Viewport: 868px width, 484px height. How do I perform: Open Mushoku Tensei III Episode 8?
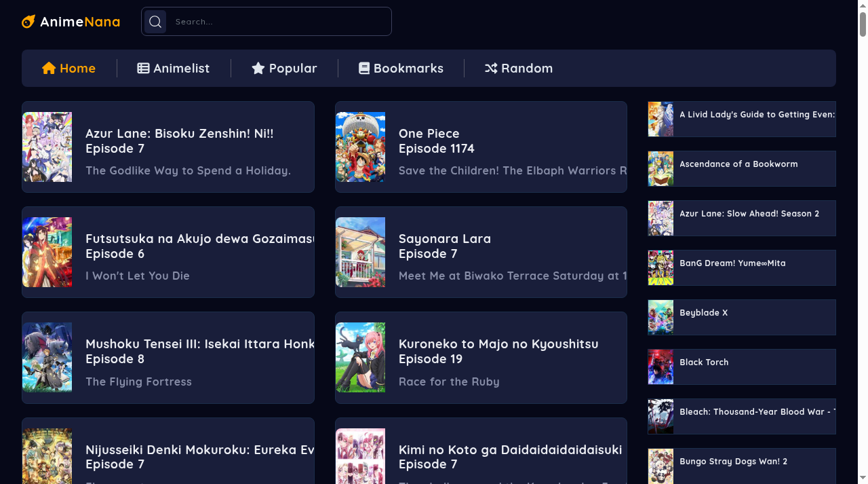pyautogui.click(x=168, y=358)
